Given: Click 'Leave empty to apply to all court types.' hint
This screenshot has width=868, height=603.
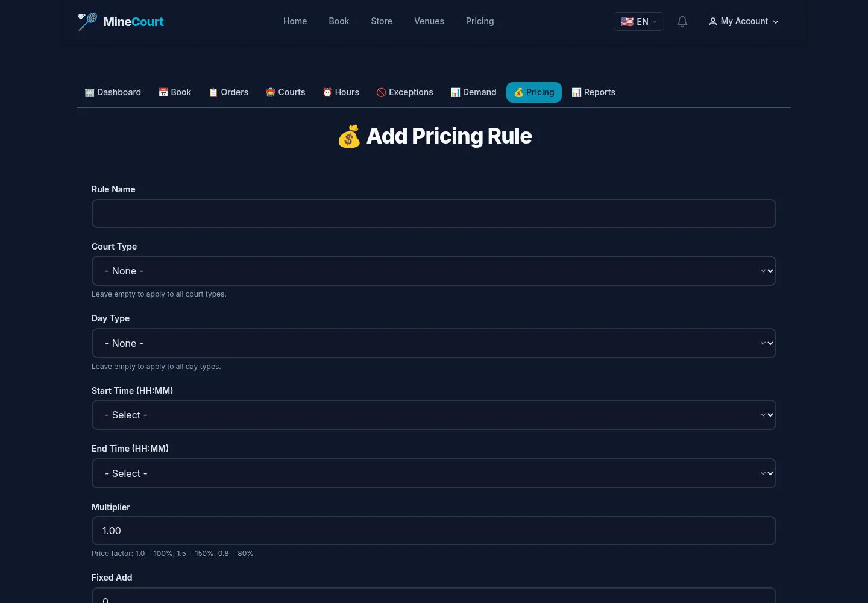Looking at the screenshot, I should coord(159,294).
